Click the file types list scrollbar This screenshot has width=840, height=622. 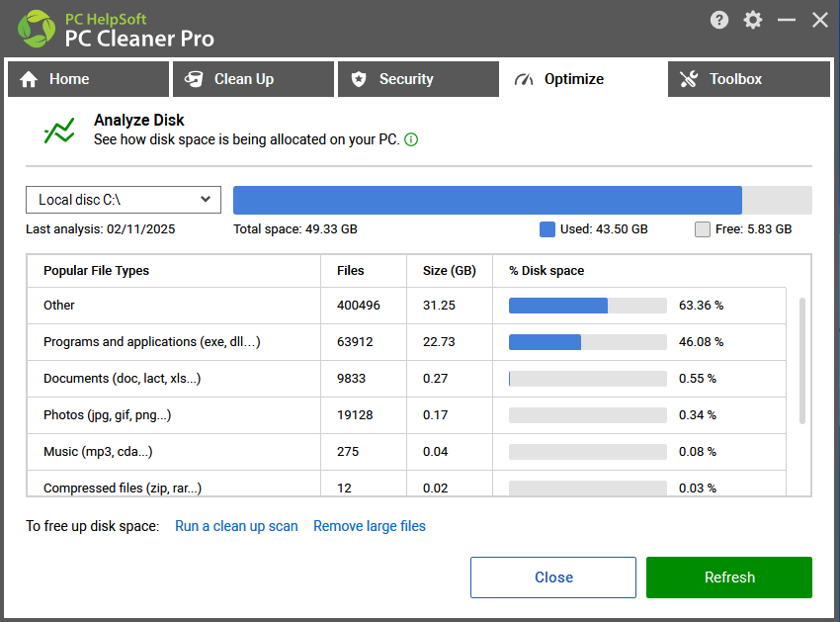point(802,361)
